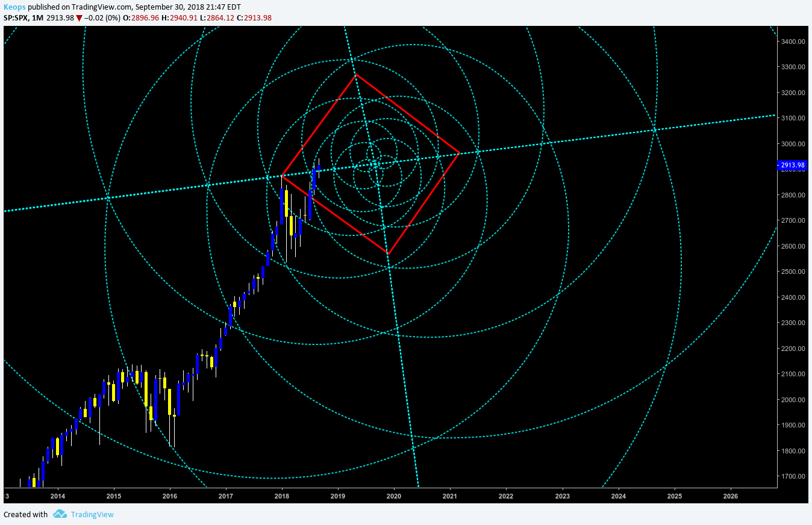Viewport: 812px width, 525px height.
Task: Click the 2300.00 price axis label
Action: click(x=793, y=323)
